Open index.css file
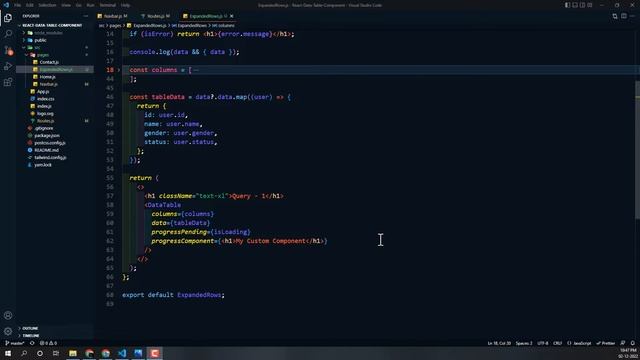Screen dimensions: 640x360 (x=45, y=99)
